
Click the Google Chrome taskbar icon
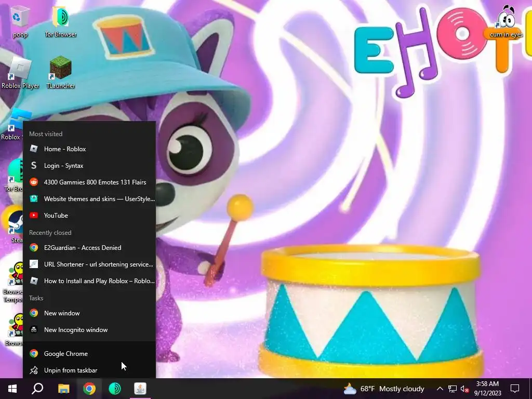(89, 389)
